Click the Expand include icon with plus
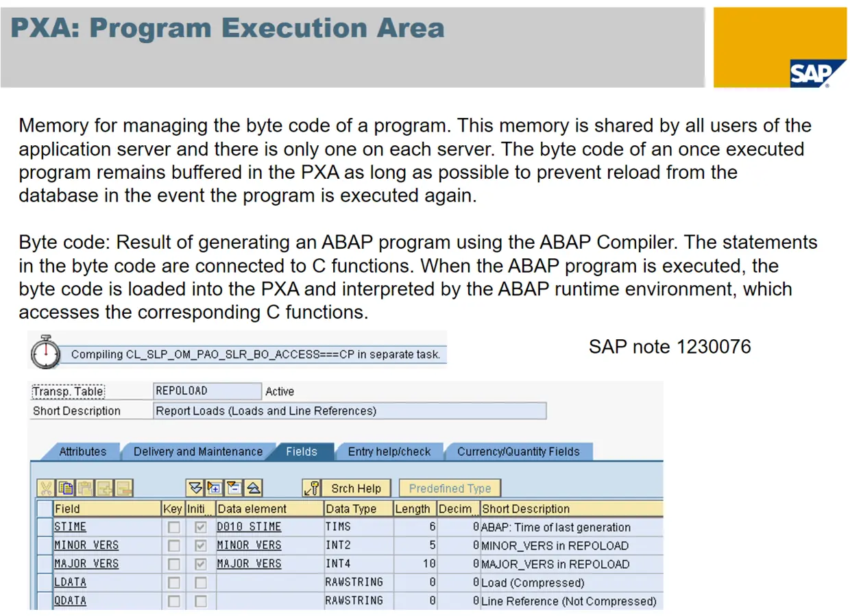Image resolution: width=850 pixels, height=616 pixels. coord(215,488)
